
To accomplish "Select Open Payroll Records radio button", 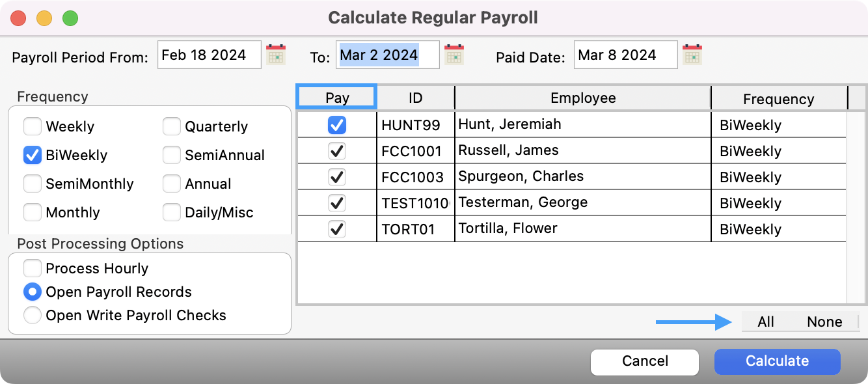I will 33,292.
